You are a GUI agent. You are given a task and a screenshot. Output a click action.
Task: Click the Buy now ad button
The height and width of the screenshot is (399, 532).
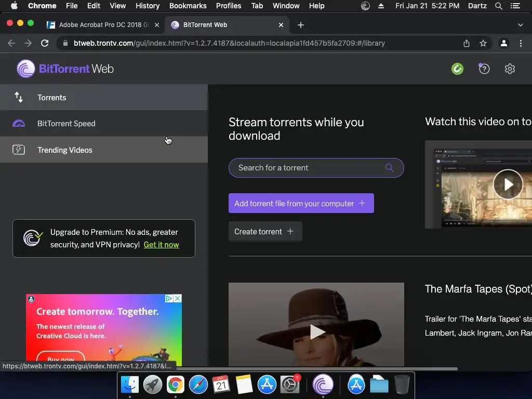coord(61,358)
